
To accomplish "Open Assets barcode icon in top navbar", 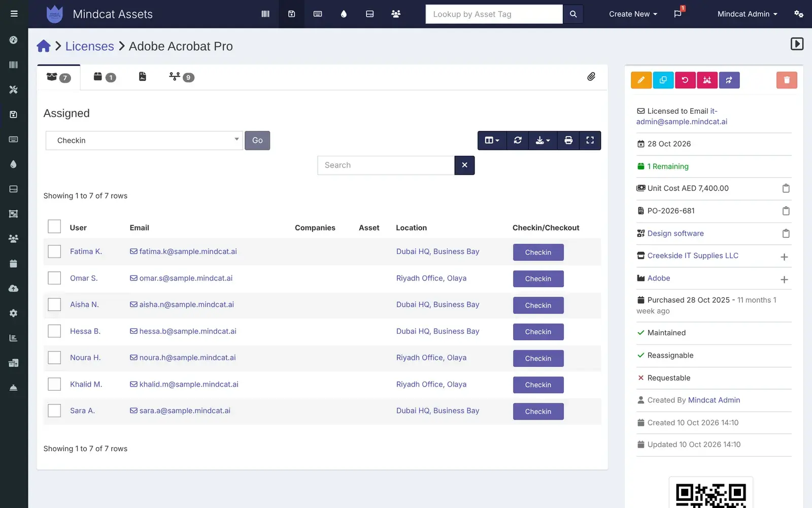I will pos(265,14).
